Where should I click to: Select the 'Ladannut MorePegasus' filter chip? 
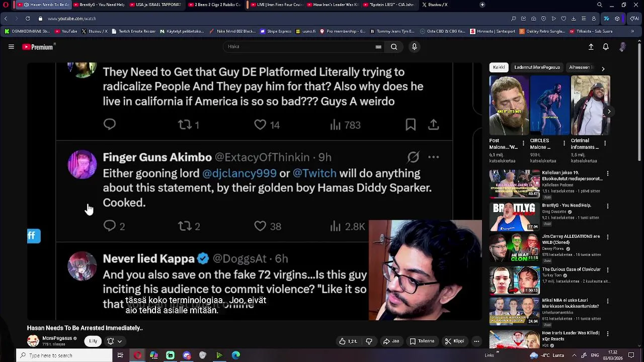pyautogui.click(x=537, y=67)
